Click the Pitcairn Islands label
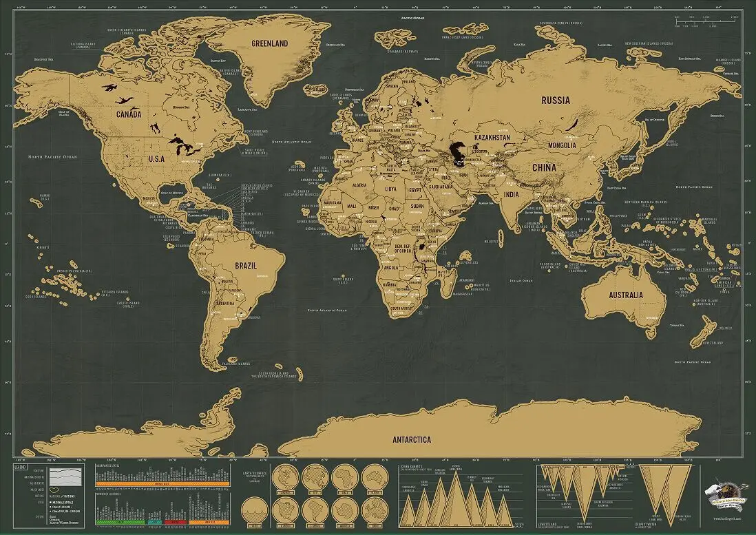The width and height of the screenshot is (756, 535). pos(115,293)
